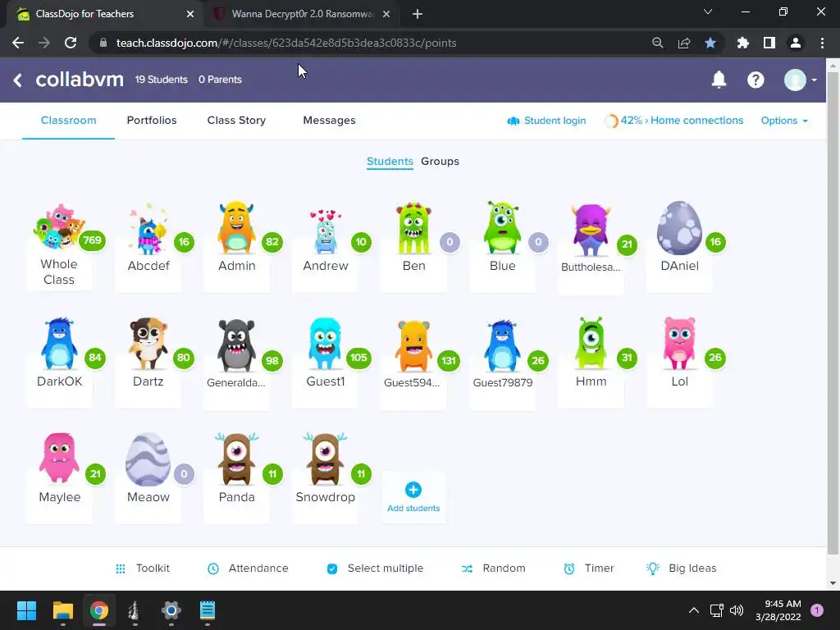Select the Generalda... gray monster

(236, 345)
